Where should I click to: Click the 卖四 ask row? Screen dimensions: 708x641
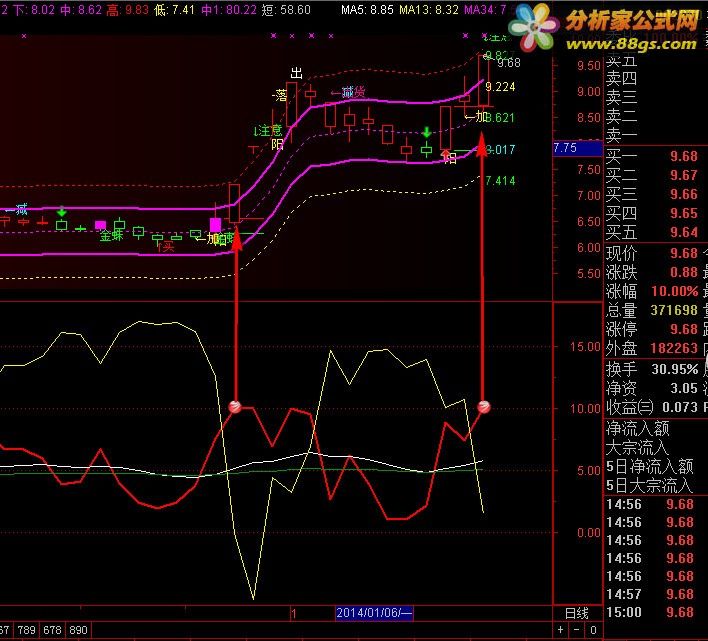point(621,78)
